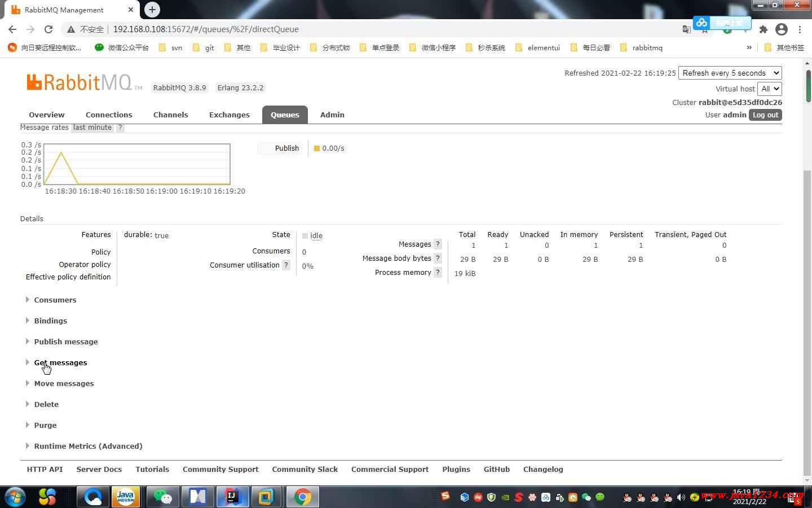Open the Virtual host All dropdown
The image size is (812, 508).
pos(769,89)
